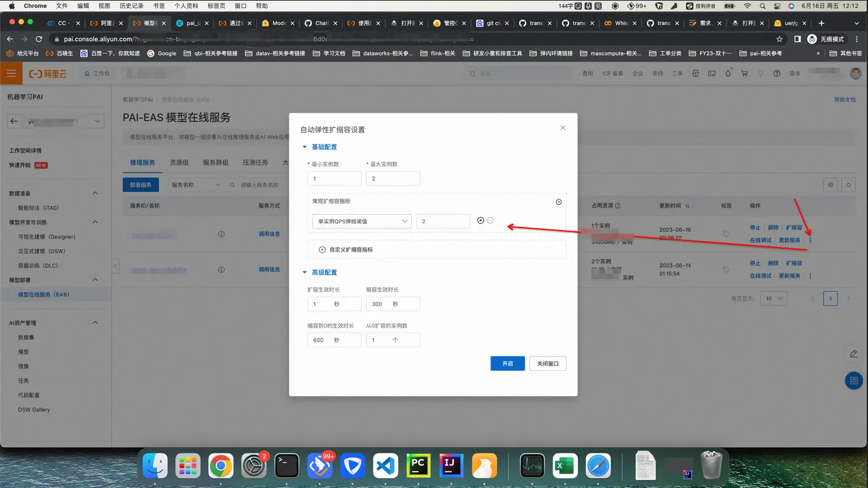
Task: Close the 自动弹性扩缩容设置 dialog with the X
Action: point(562,128)
